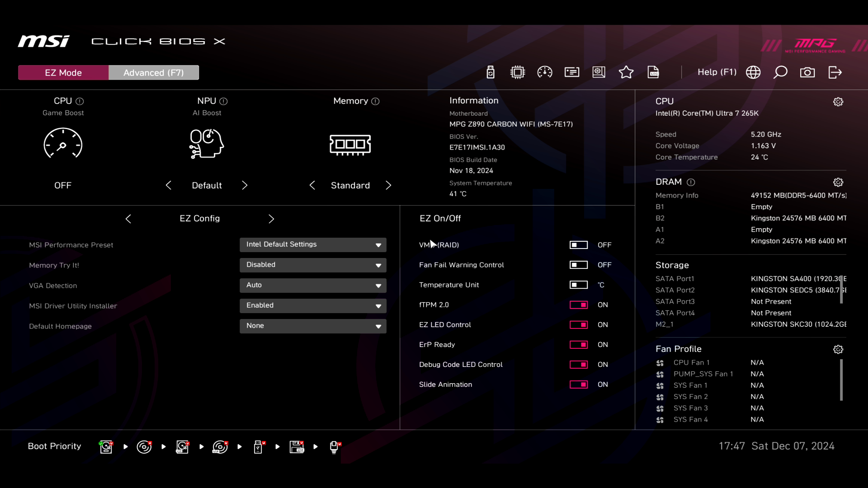Take a screenshot with the camera icon

pos(807,72)
